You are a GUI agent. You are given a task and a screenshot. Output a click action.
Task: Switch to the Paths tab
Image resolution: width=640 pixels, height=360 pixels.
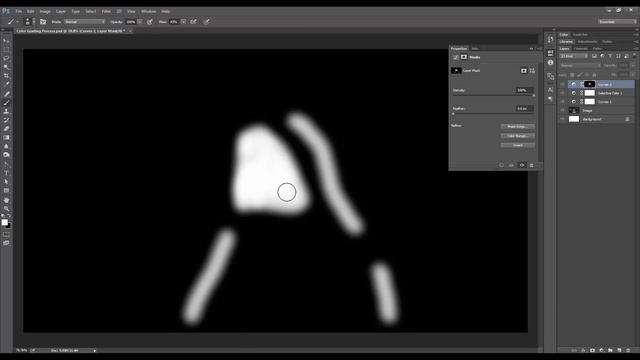(x=597, y=49)
